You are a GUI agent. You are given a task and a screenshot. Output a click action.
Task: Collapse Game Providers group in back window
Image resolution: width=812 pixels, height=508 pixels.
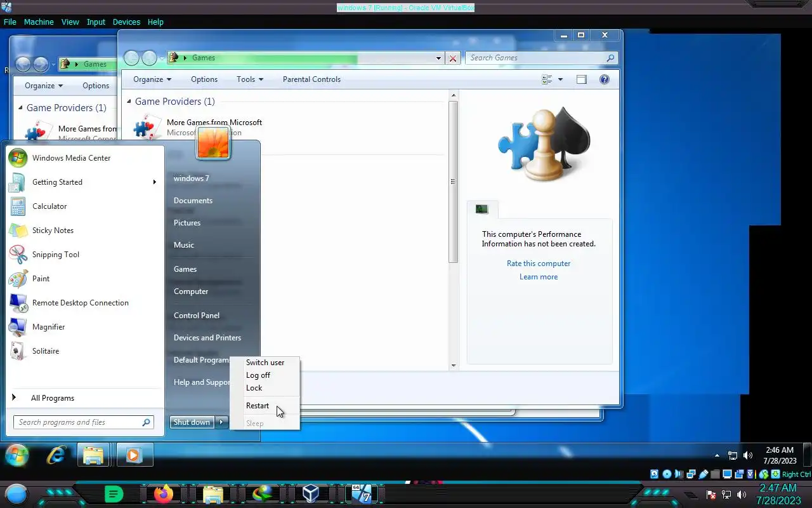point(21,108)
